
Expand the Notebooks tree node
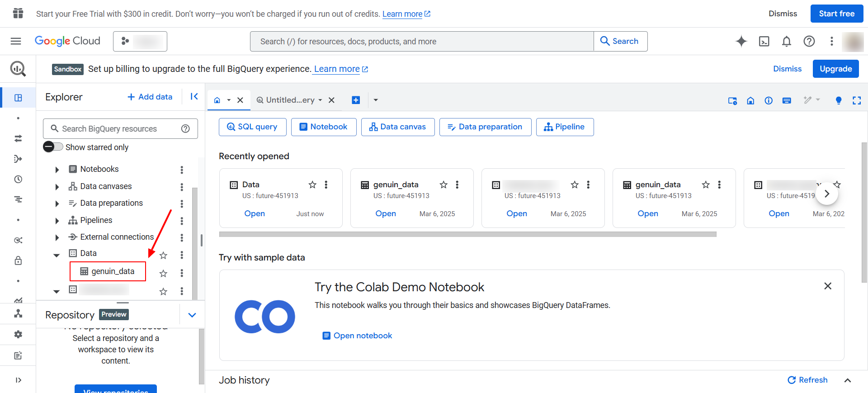tap(57, 170)
